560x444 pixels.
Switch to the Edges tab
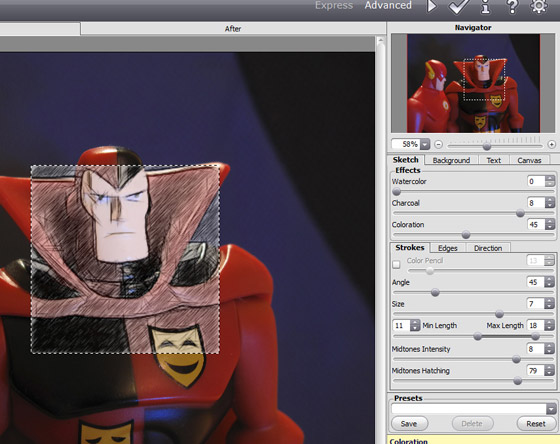pyautogui.click(x=448, y=248)
